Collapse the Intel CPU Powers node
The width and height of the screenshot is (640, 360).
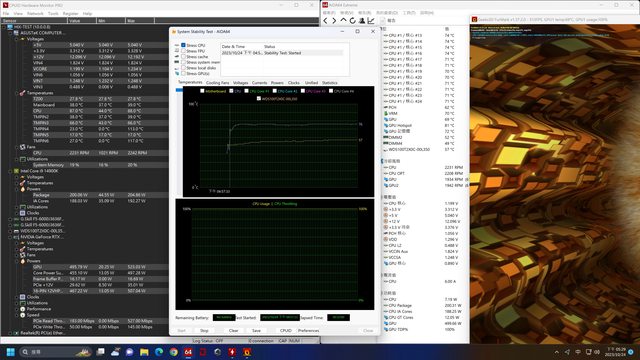click(17, 189)
